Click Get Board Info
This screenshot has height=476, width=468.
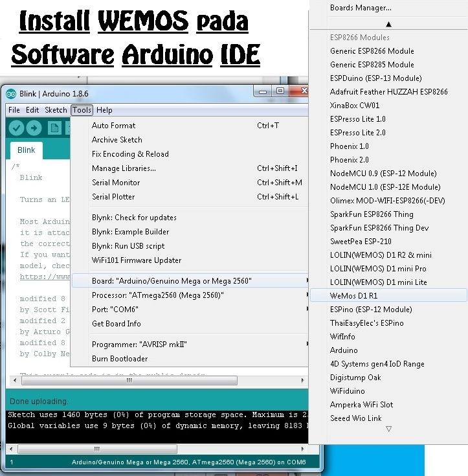tap(190, 324)
